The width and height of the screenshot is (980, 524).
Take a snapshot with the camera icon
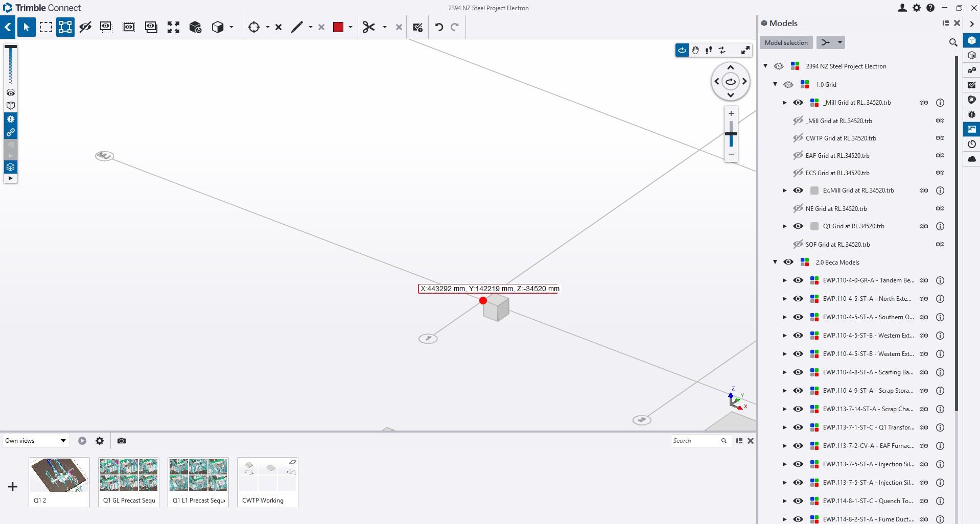pyautogui.click(x=121, y=440)
